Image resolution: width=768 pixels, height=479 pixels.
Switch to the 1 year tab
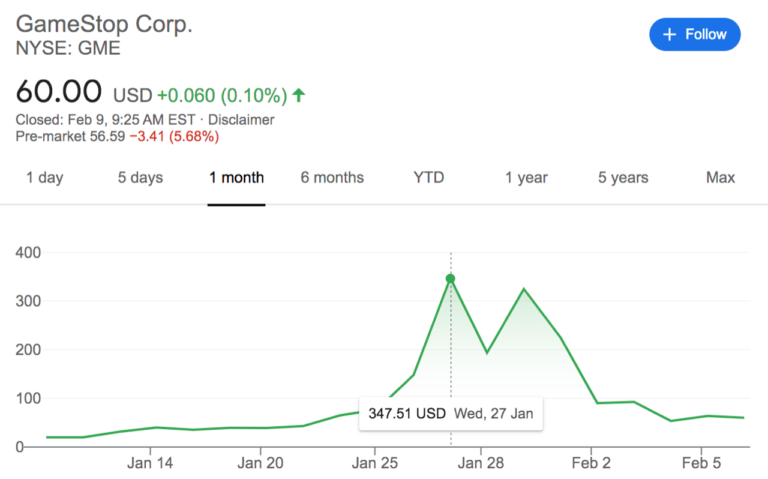pos(526,178)
